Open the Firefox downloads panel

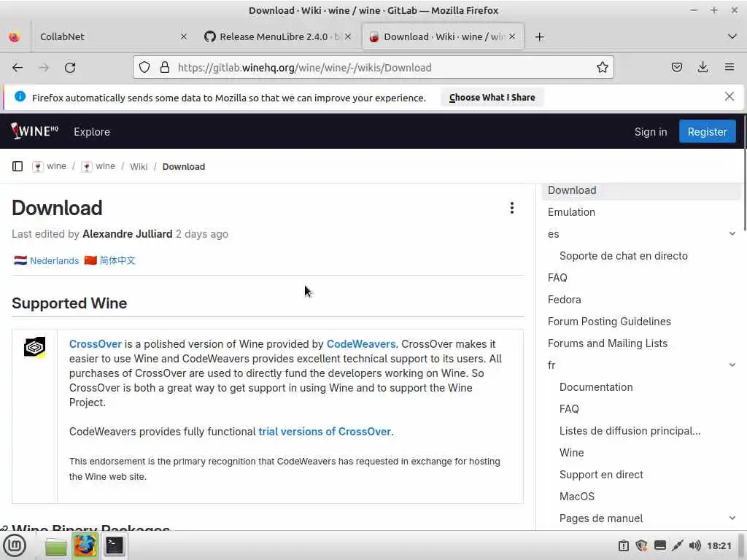pos(703,67)
